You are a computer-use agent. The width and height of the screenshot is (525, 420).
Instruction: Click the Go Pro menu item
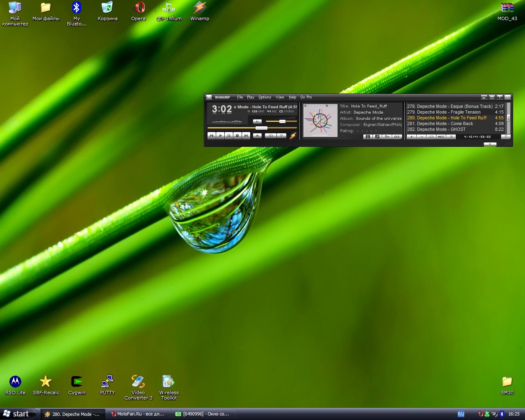306,97
